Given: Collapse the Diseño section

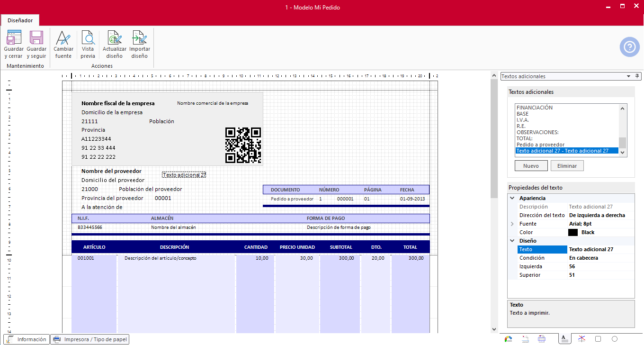Looking at the screenshot, I should click(x=512, y=241).
